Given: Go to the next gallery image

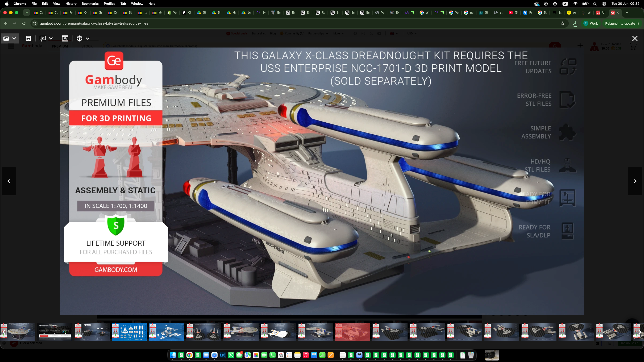Looking at the screenshot, I should (x=635, y=181).
